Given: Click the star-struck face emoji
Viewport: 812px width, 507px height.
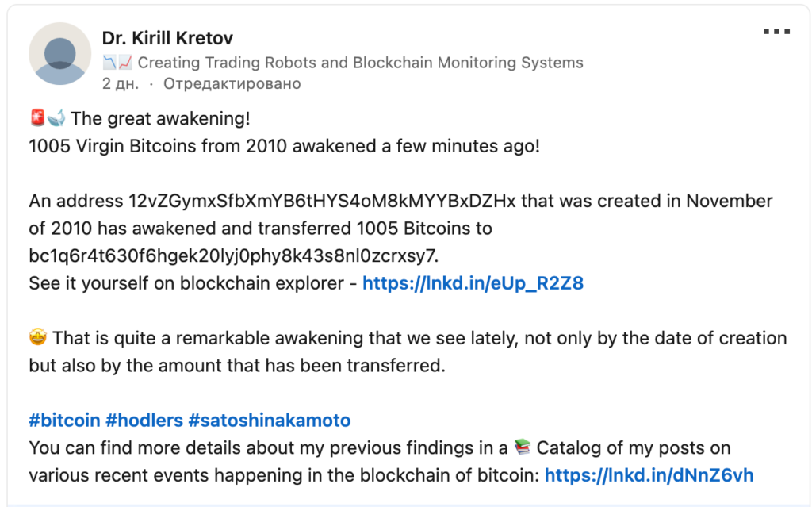Looking at the screenshot, I should tap(38, 338).
